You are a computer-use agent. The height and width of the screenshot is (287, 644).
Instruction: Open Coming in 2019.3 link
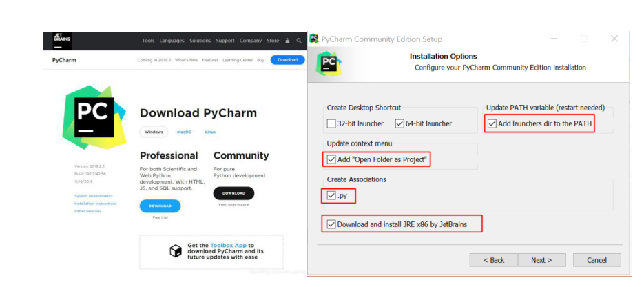(x=154, y=60)
